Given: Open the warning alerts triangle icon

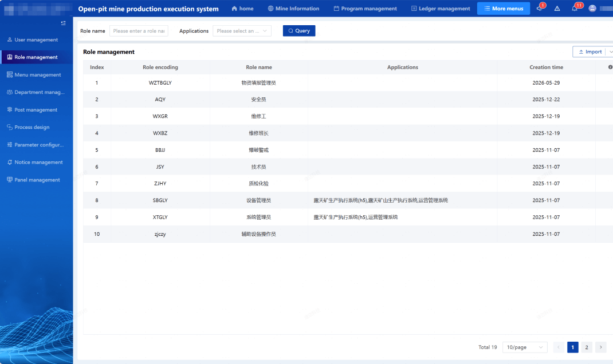Looking at the screenshot, I should [557, 8].
